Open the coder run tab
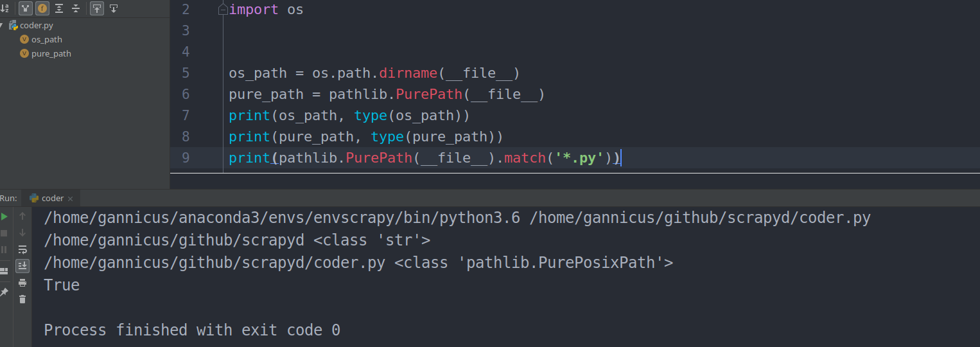980x347 pixels. [52, 199]
